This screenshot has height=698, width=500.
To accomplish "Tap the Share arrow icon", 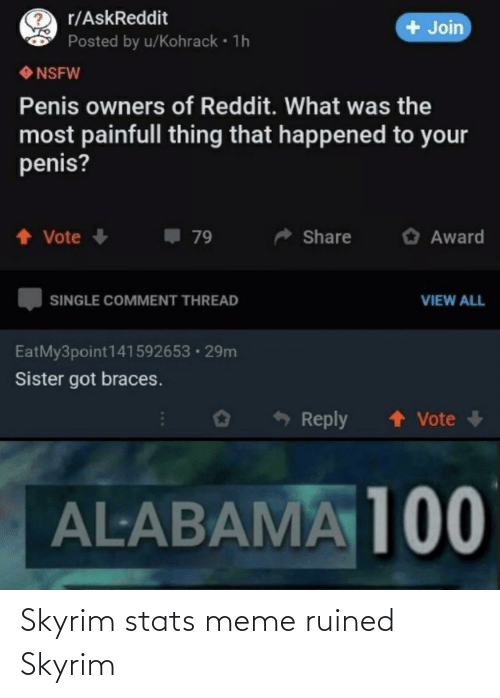I will pyautogui.click(x=283, y=237).
